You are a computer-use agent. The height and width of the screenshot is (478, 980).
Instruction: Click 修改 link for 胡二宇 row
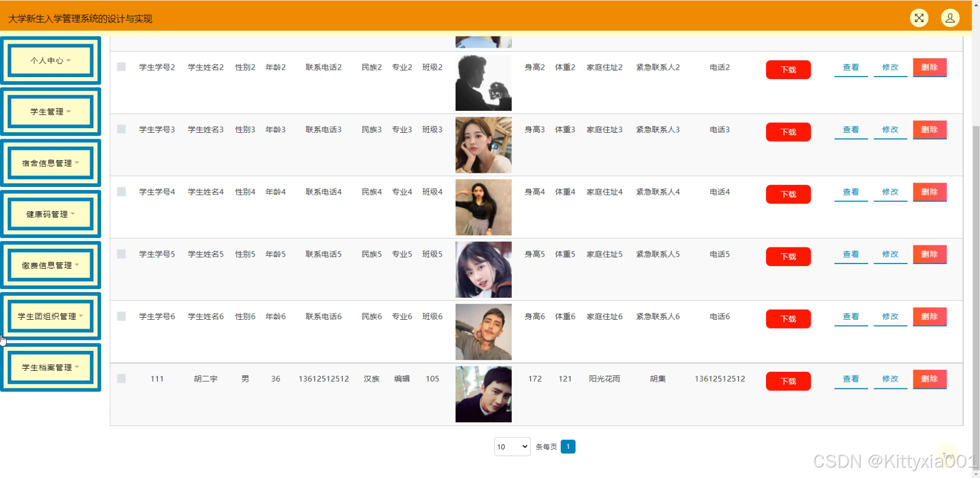(x=890, y=379)
